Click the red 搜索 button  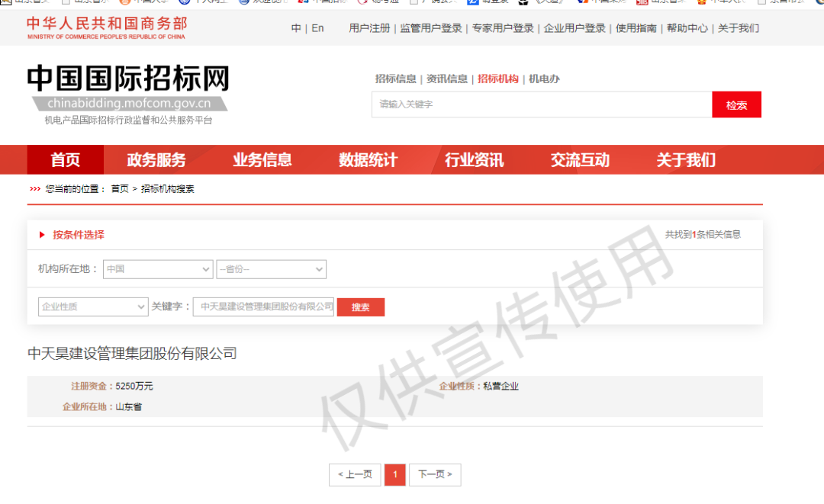coord(360,307)
